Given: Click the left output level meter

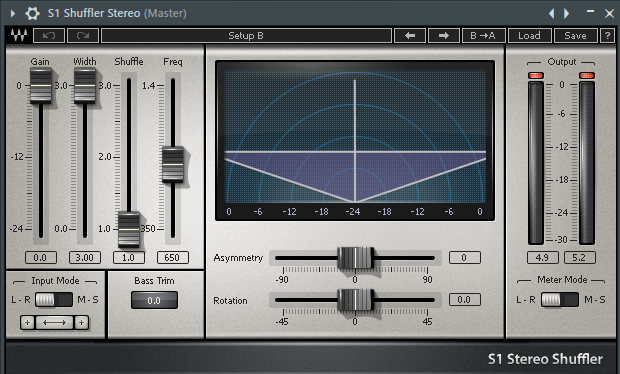Looking at the screenshot, I should click(x=536, y=163).
